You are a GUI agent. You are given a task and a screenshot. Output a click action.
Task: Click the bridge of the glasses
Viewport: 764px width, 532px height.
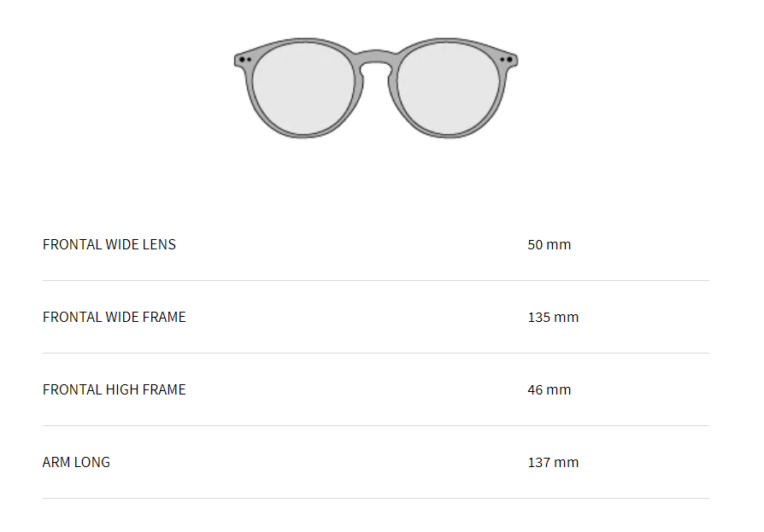(x=376, y=57)
